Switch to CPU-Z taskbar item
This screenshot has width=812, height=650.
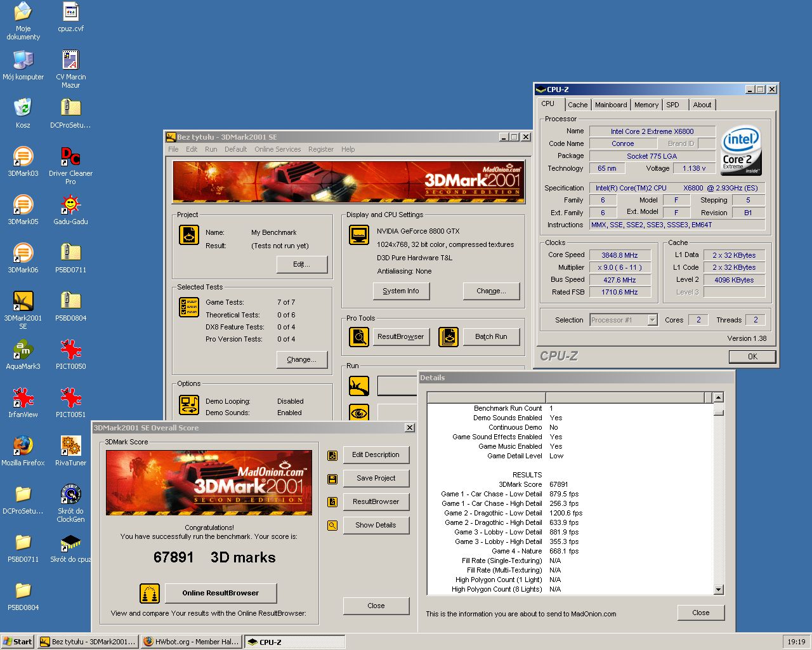tap(294, 642)
